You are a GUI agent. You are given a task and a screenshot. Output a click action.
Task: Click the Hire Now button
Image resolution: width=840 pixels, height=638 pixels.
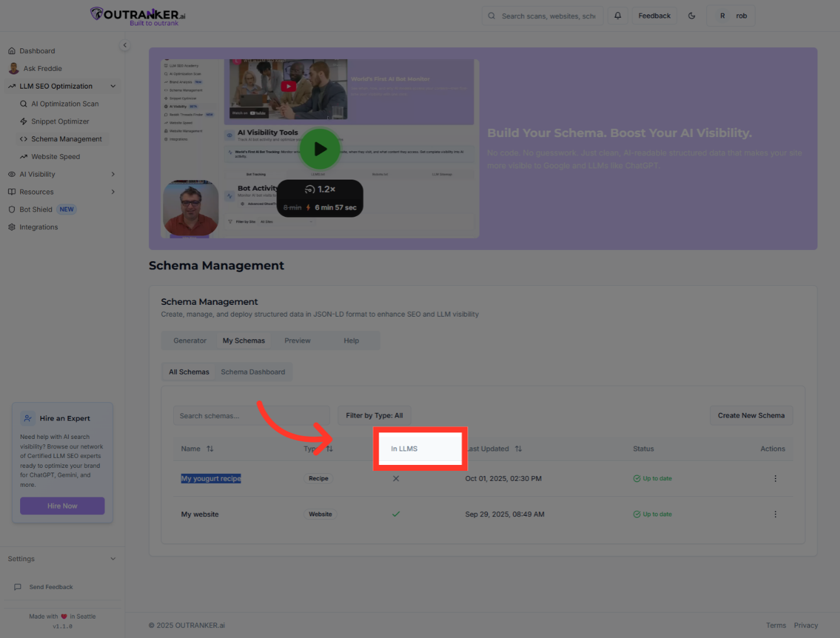click(x=62, y=506)
